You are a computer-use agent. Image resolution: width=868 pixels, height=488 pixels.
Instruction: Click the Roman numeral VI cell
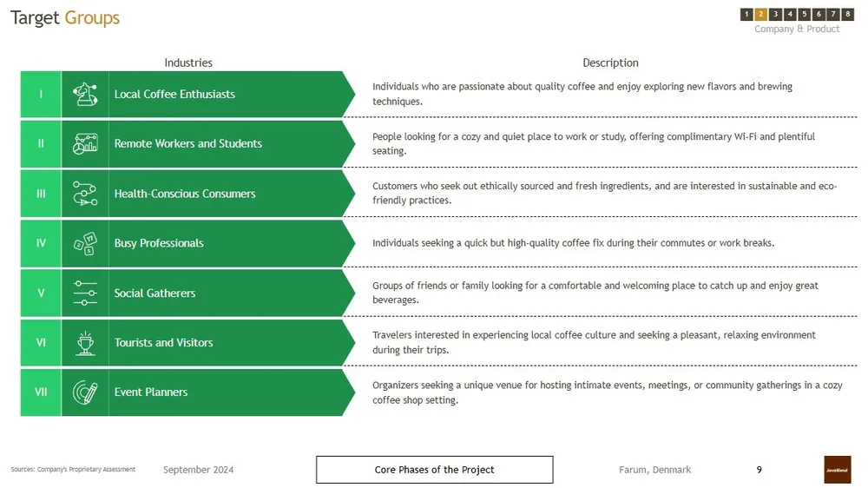[x=41, y=343]
